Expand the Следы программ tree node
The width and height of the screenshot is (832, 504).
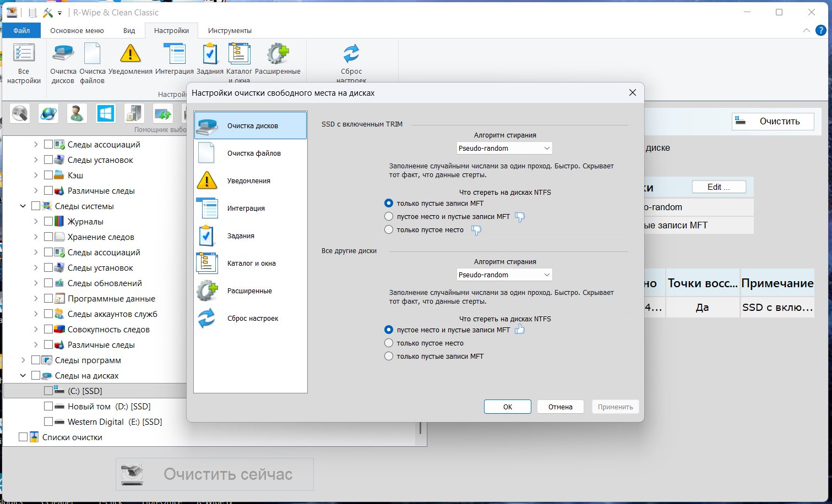coord(23,360)
